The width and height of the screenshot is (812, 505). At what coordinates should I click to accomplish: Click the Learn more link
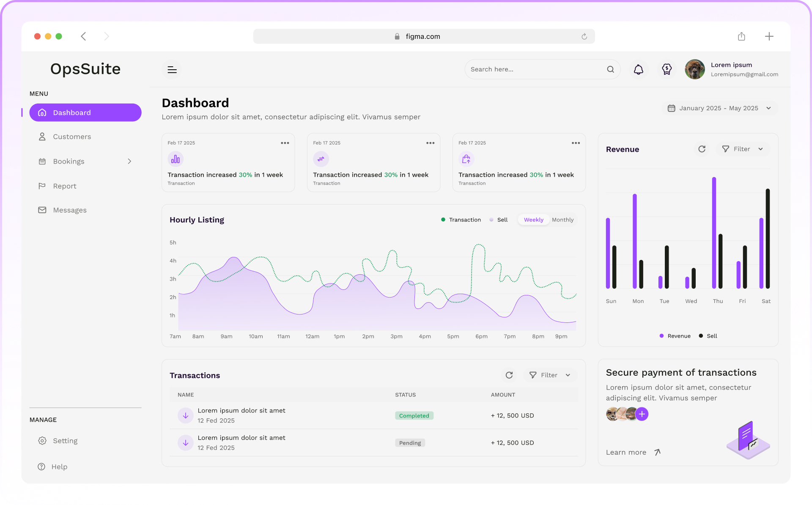626,452
